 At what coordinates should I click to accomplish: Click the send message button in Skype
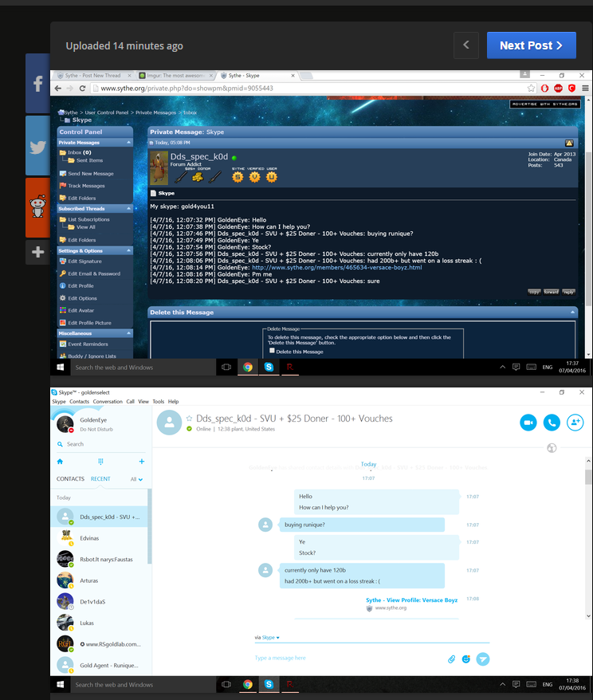click(483, 659)
